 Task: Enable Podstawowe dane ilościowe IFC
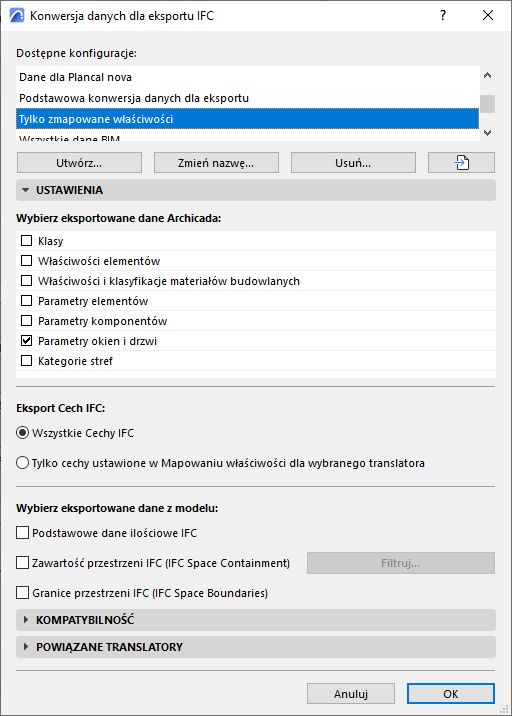pyautogui.click(x=22, y=533)
